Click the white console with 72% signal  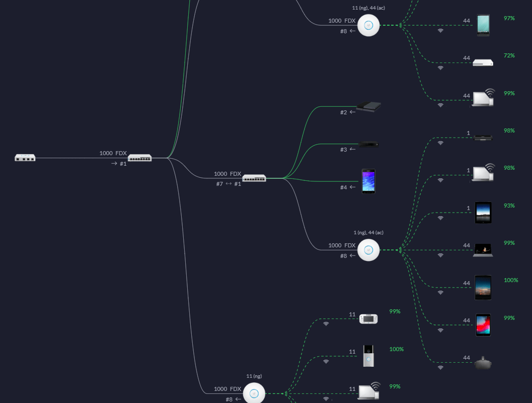point(483,62)
